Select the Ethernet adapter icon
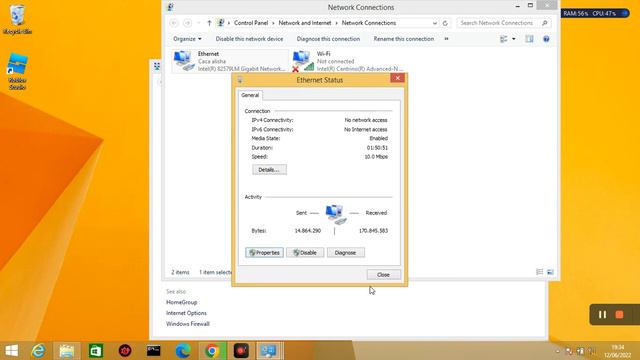This screenshot has width=640, height=360. (x=184, y=61)
